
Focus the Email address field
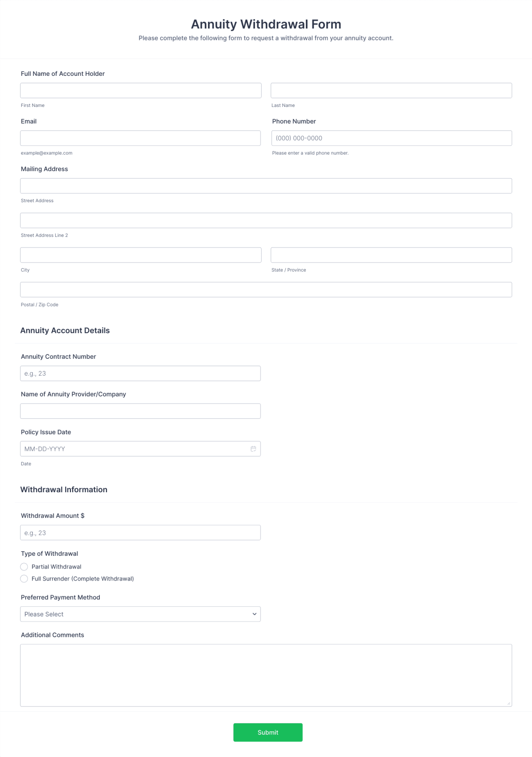(141, 138)
